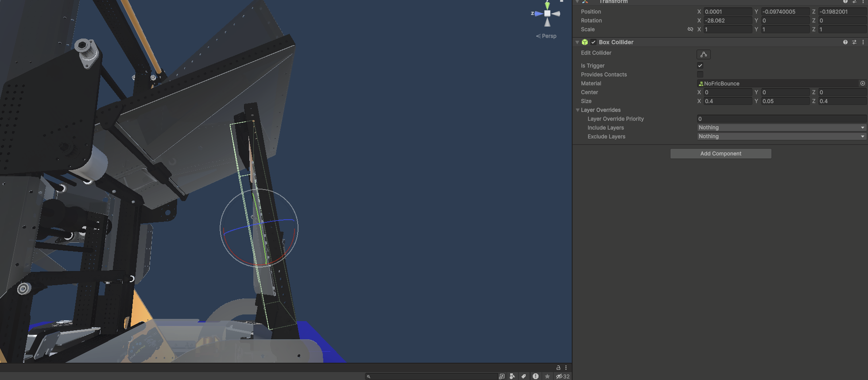Collapse the Transform component foldout arrow
The image size is (868, 380).
pos(577,2)
